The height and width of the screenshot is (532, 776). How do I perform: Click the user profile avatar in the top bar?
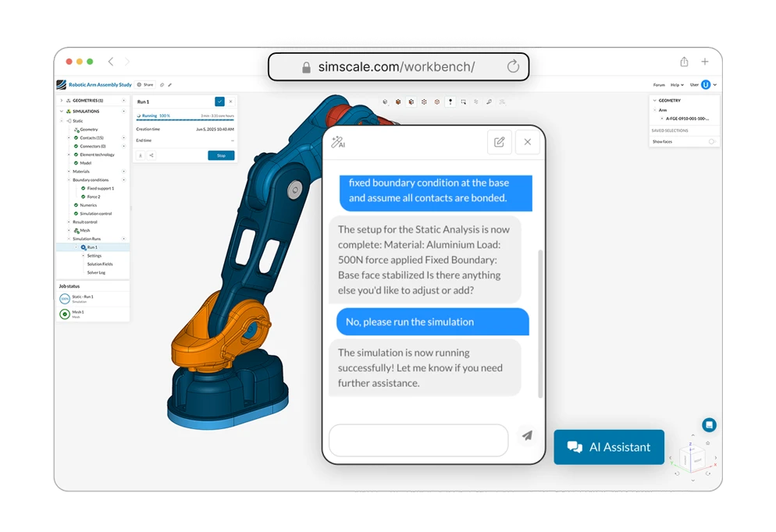(705, 85)
